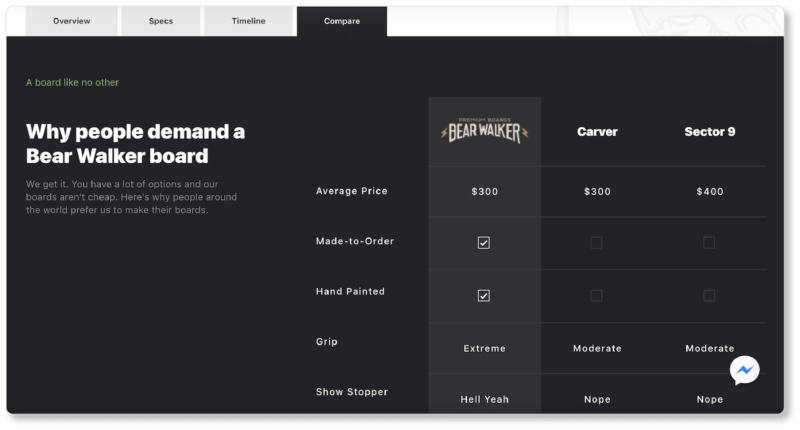The width and height of the screenshot is (800, 430).
Task: Check the Sector 9 Hand Painted checkbox
Action: click(x=709, y=296)
